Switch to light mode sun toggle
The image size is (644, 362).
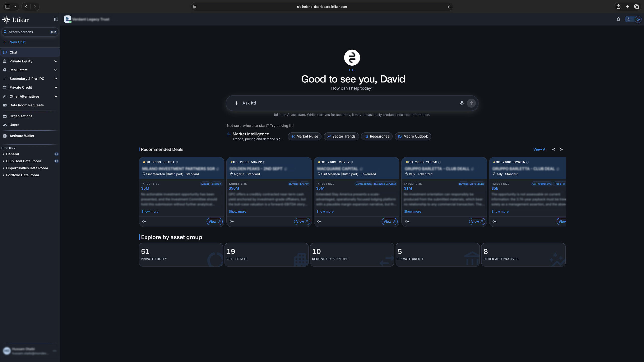click(x=628, y=19)
